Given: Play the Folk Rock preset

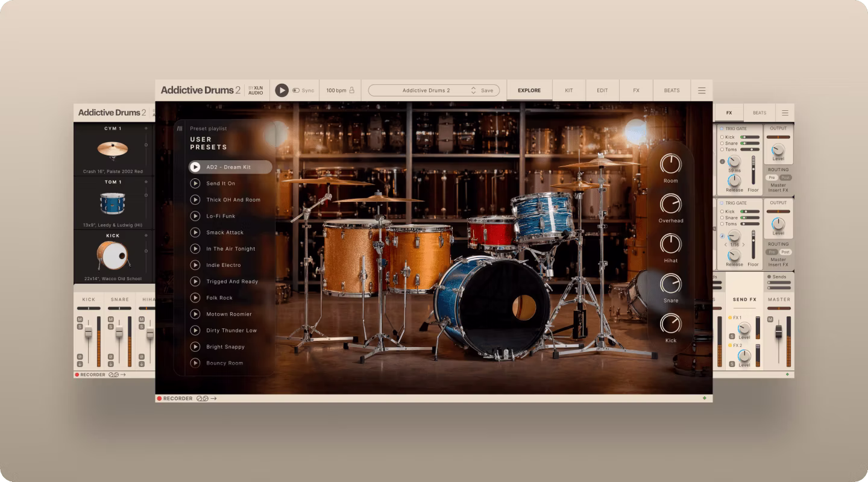Looking at the screenshot, I should [195, 298].
